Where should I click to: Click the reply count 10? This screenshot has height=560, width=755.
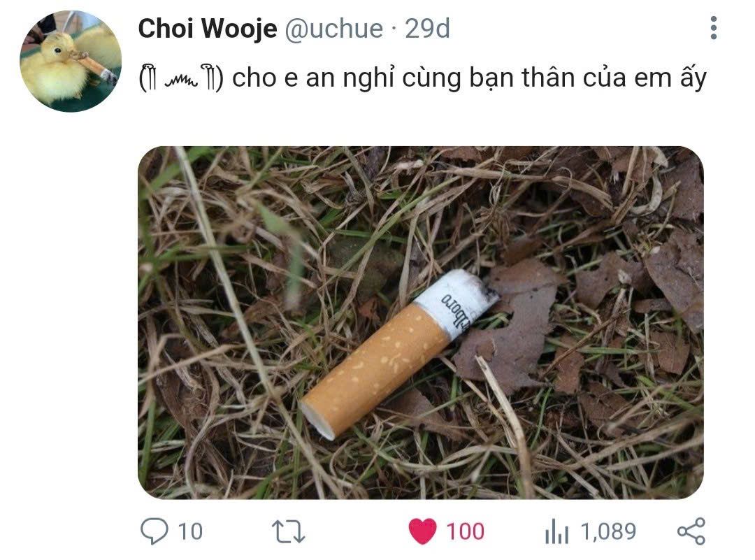coord(190,531)
